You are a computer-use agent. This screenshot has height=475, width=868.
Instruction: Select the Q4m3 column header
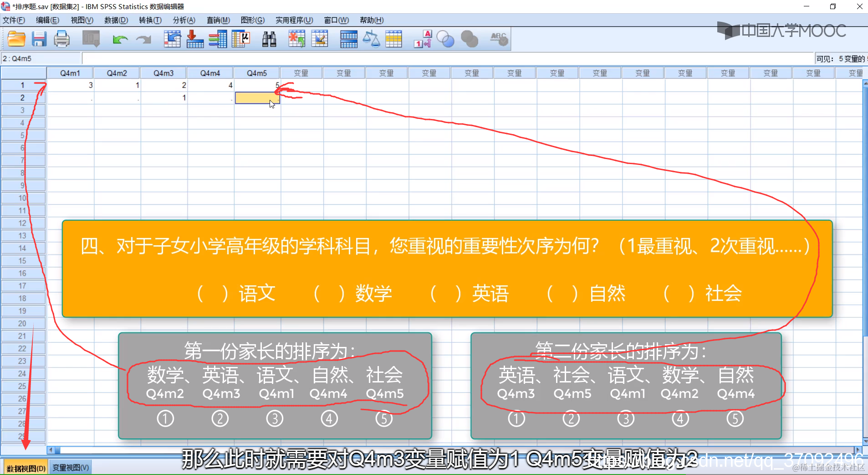pyautogui.click(x=163, y=72)
